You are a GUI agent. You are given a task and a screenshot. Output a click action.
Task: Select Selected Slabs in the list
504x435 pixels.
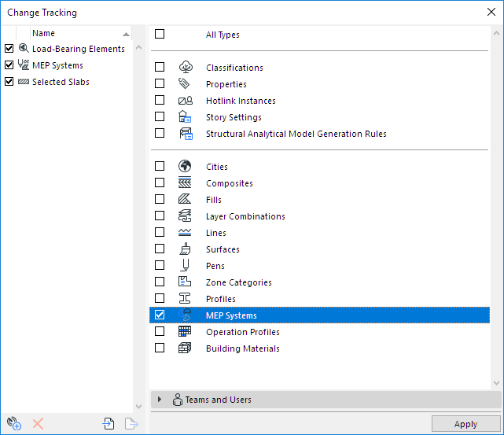pyautogui.click(x=61, y=82)
